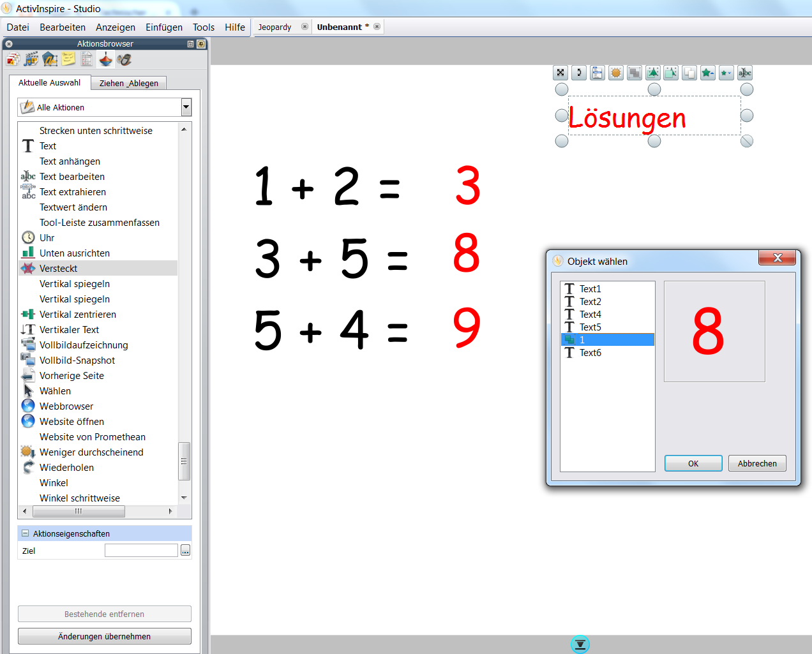Select the highlighted item named 1
The width and height of the screenshot is (812, 654).
(608, 340)
